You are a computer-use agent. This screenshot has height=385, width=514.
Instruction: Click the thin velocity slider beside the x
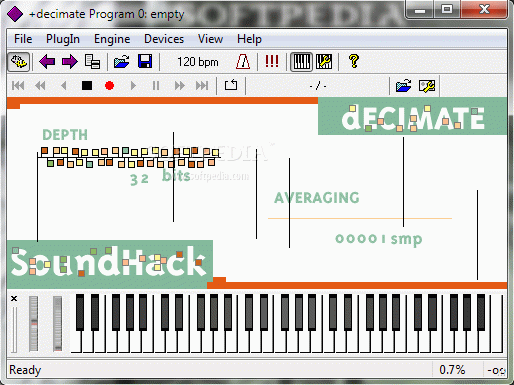[x=14, y=329]
